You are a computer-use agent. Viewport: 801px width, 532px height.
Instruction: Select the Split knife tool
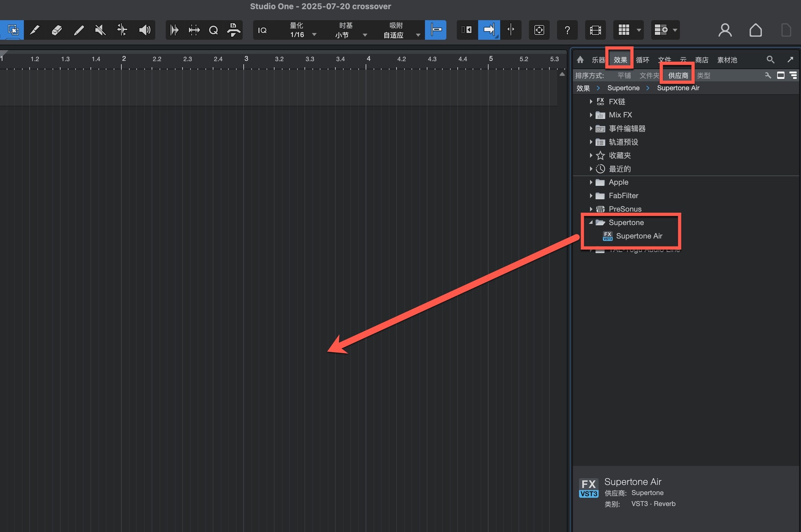[35, 30]
